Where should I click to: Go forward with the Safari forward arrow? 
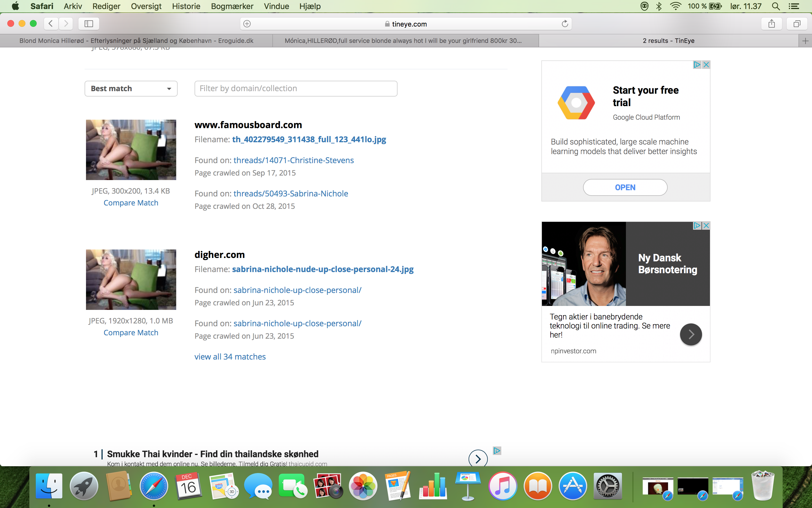[x=66, y=23]
